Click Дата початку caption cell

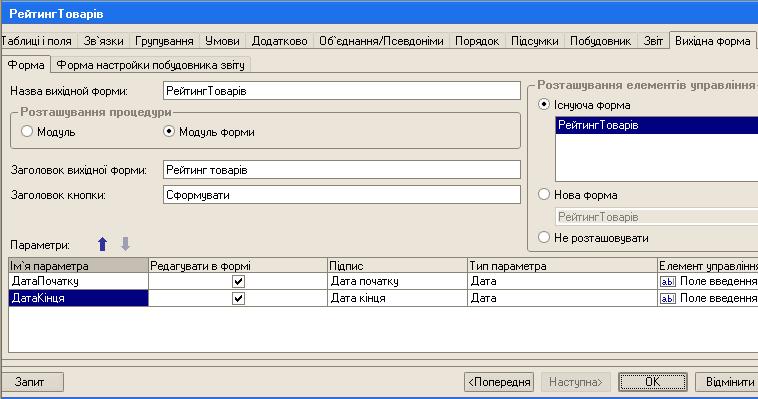point(397,281)
